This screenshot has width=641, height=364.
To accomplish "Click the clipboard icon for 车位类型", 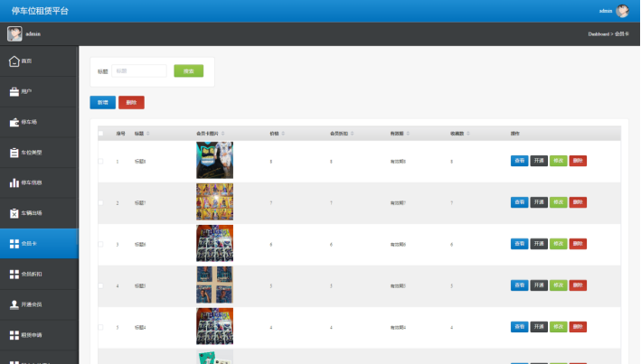I will tap(14, 153).
